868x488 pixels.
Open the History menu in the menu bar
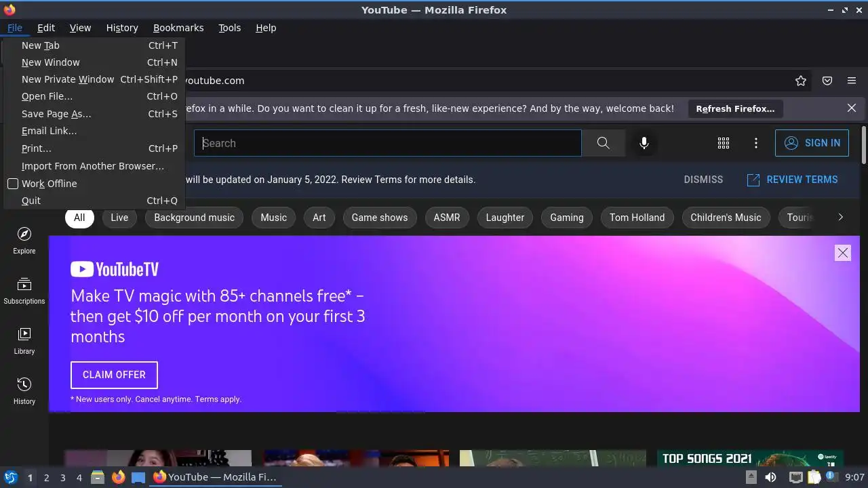click(122, 28)
